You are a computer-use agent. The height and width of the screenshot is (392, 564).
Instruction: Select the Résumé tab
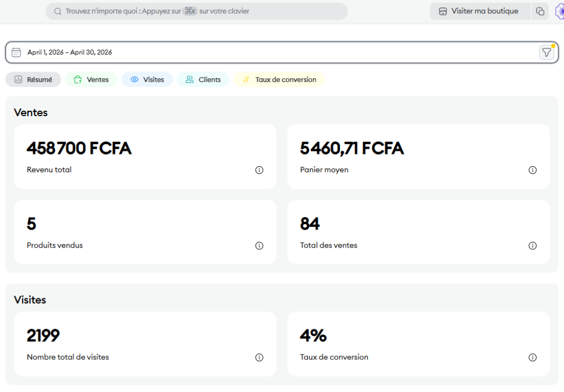[x=33, y=79]
